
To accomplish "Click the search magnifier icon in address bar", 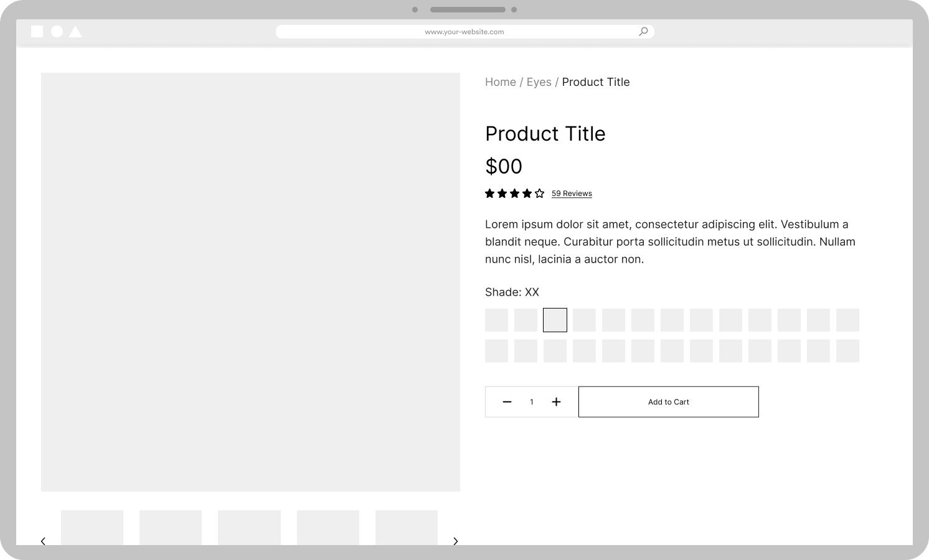I will pyautogui.click(x=643, y=32).
